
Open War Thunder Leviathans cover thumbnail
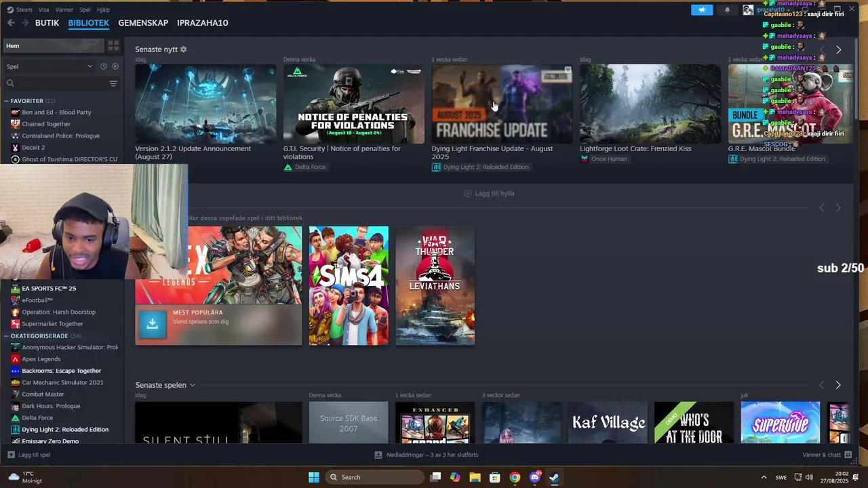pos(435,286)
